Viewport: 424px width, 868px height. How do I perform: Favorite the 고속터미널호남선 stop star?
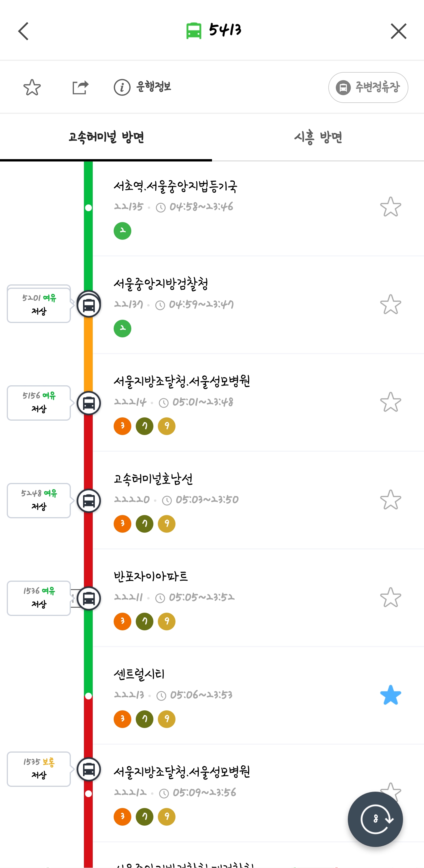[390, 499]
